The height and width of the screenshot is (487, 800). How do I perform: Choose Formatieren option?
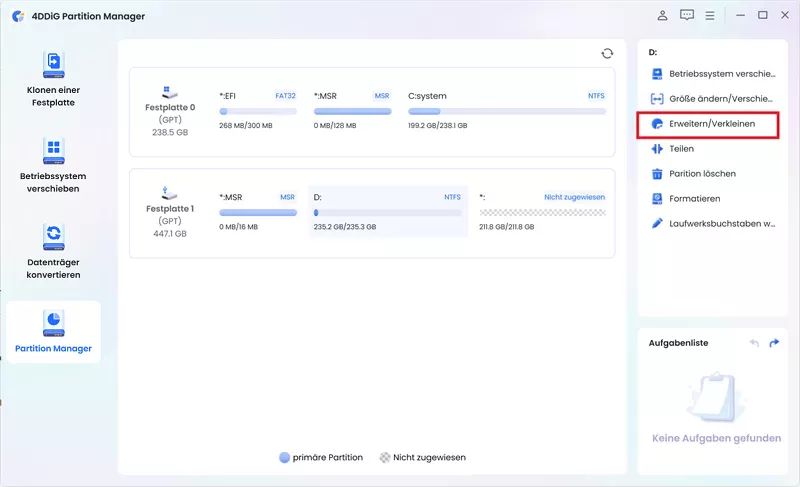(686, 199)
